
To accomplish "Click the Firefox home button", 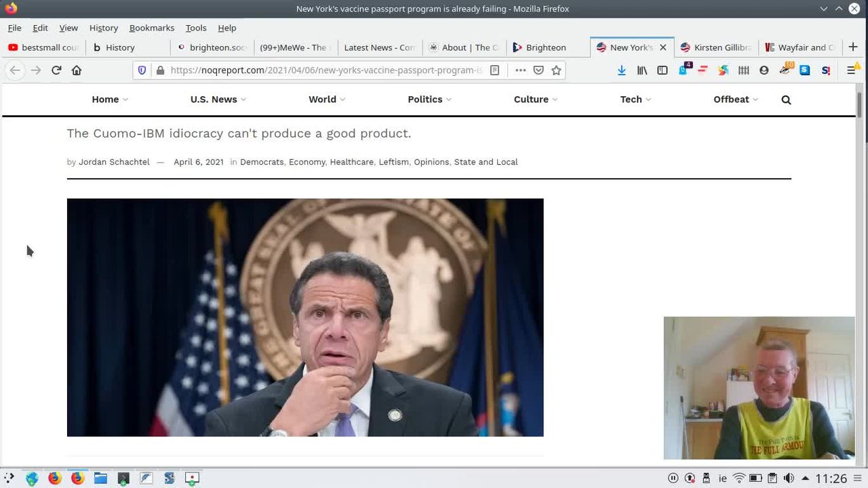I will tap(77, 70).
